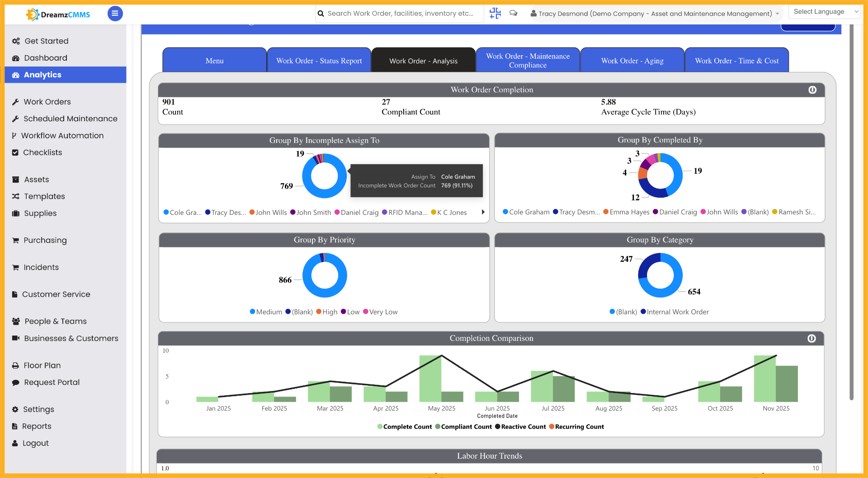Click the search work order input field
The image size is (868, 478).
[x=401, y=14]
